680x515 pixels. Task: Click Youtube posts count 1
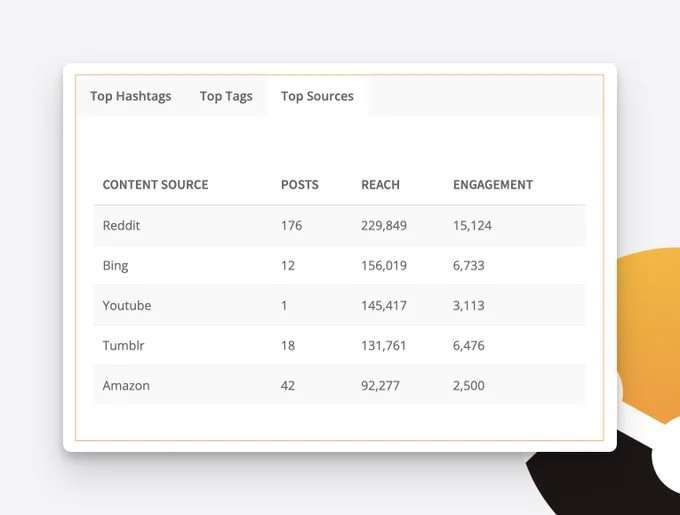point(284,306)
